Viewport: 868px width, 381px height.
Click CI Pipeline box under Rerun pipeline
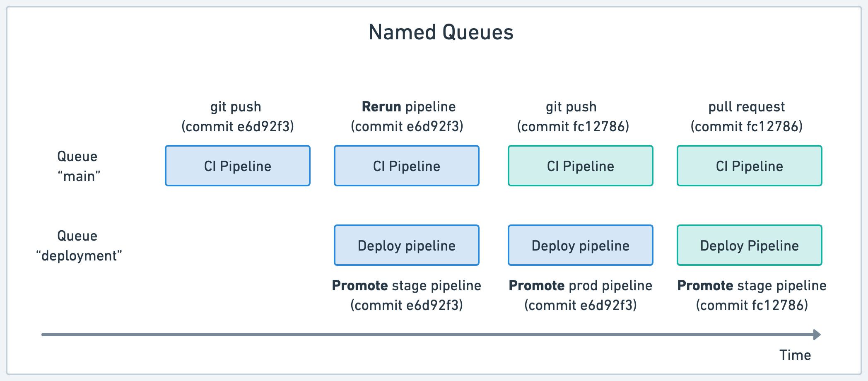click(x=407, y=166)
